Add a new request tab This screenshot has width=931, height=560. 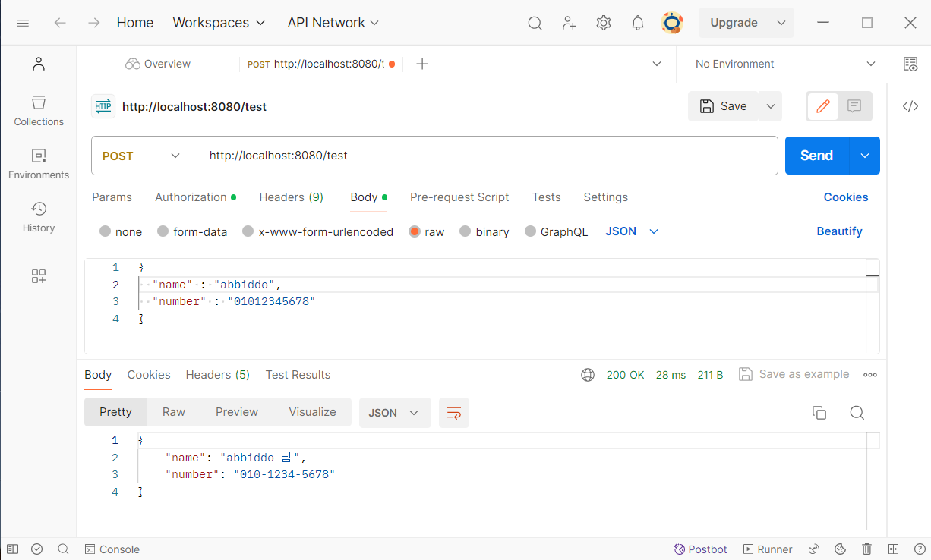[x=422, y=64]
